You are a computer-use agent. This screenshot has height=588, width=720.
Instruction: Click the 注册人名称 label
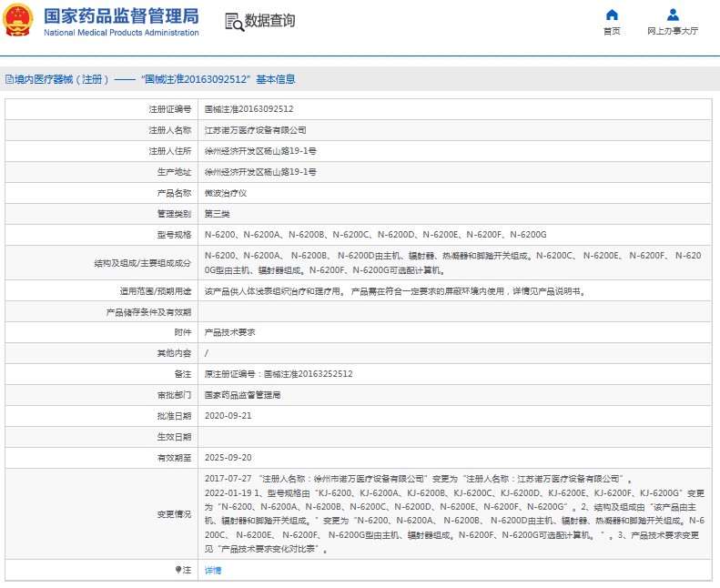(170, 130)
